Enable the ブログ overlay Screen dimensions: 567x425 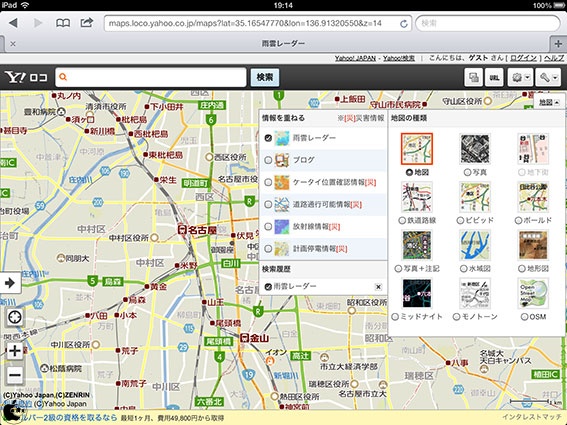tap(268, 160)
